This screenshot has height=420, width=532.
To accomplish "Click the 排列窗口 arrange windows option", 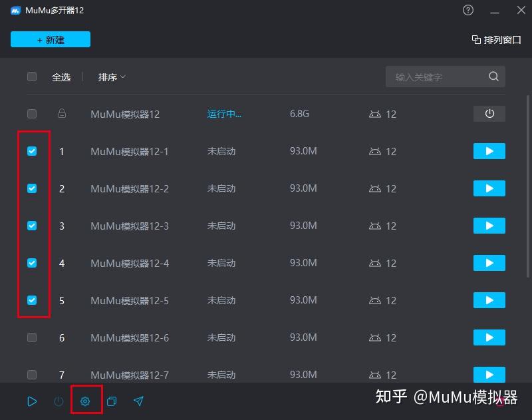I will tap(495, 39).
